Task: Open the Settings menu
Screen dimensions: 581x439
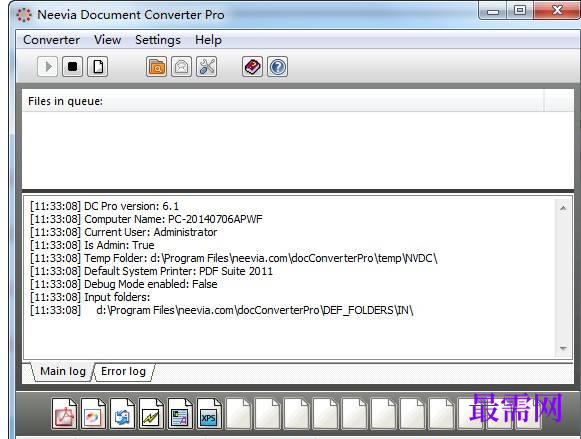Action: click(158, 40)
